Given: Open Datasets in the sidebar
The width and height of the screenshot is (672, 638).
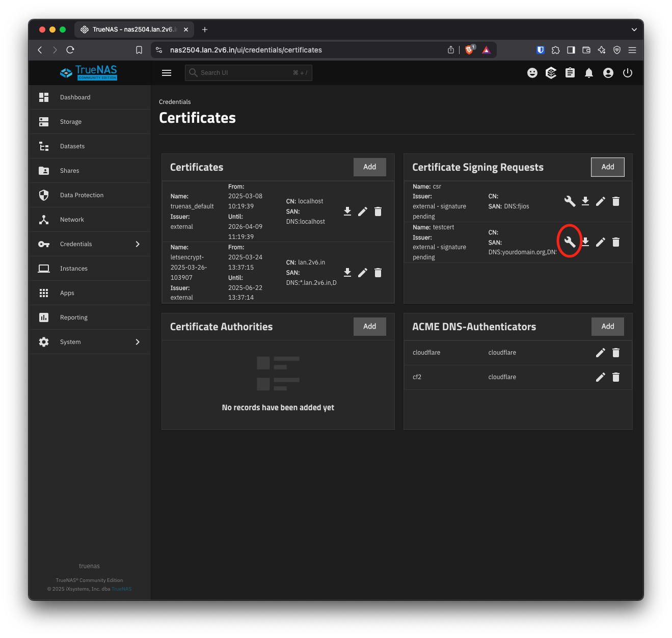Looking at the screenshot, I should pyautogui.click(x=90, y=146).
